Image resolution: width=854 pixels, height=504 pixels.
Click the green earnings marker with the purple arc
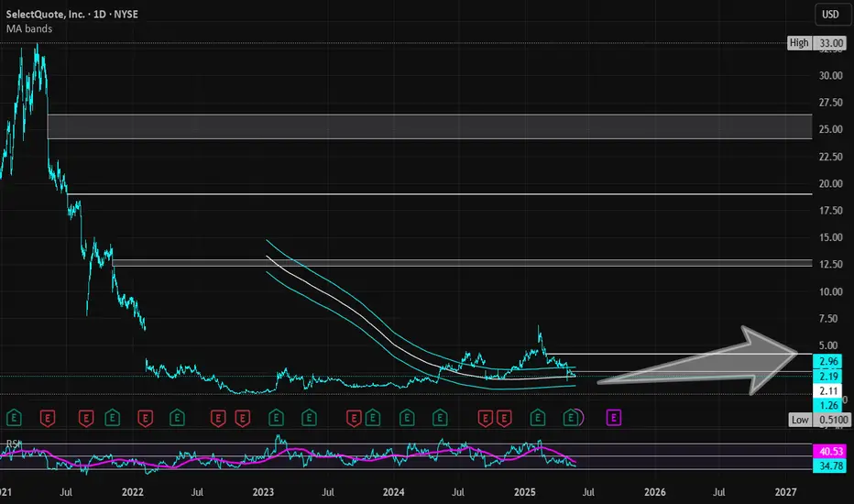tap(571, 418)
